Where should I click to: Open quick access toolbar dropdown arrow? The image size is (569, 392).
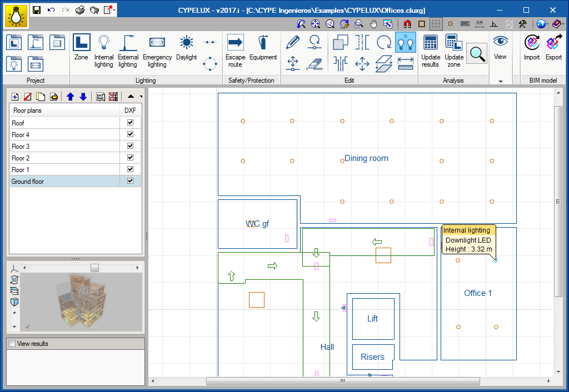pos(114,10)
